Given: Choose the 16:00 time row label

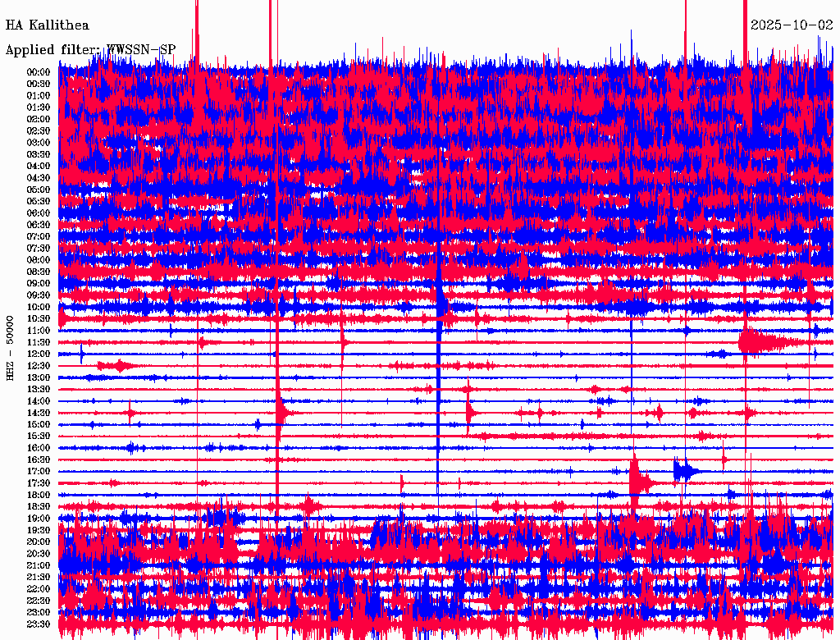Looking at the screenshot, I should click(x=38, y=448).
